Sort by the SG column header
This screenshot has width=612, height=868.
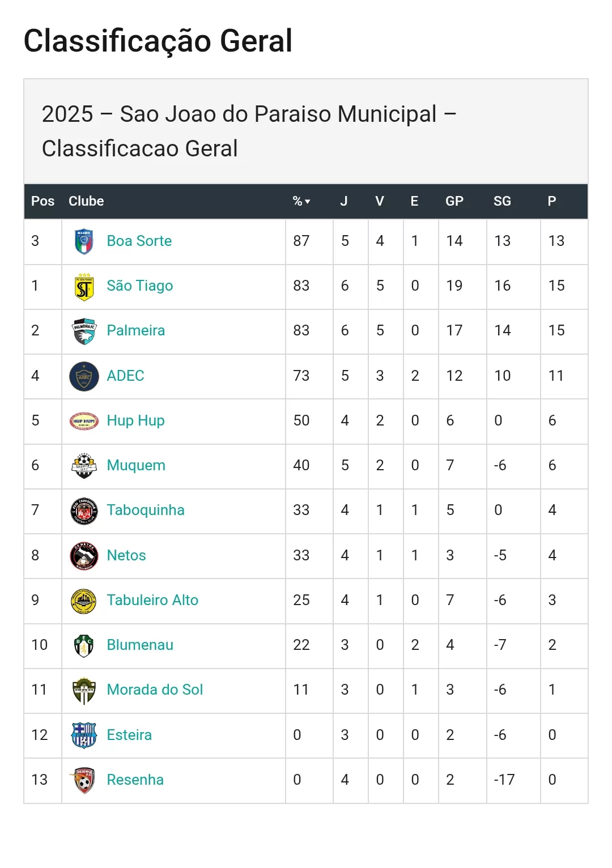pyautogui.click(x=502, y=201)
